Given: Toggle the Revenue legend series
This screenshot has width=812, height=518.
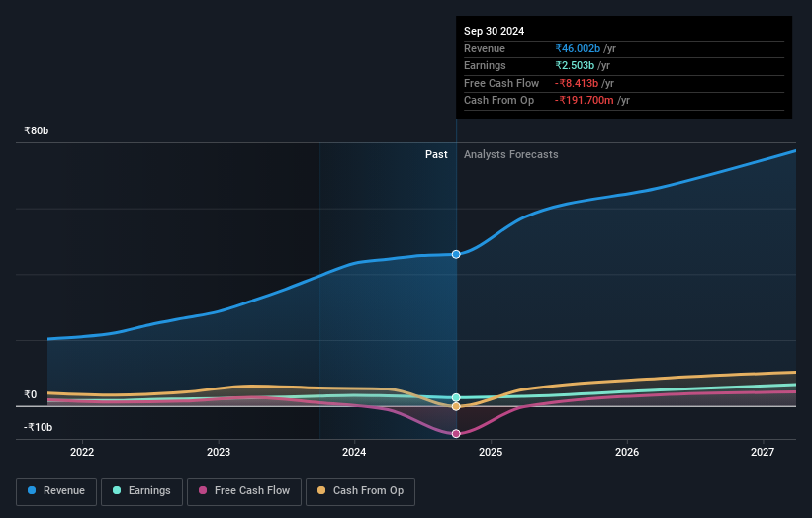Looking at the screenshot, I should [x=56, y=491].
